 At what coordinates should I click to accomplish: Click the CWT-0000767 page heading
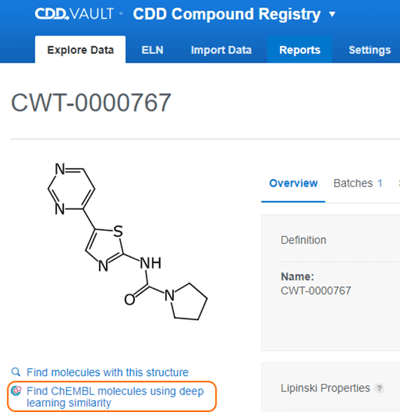point(91,103)
